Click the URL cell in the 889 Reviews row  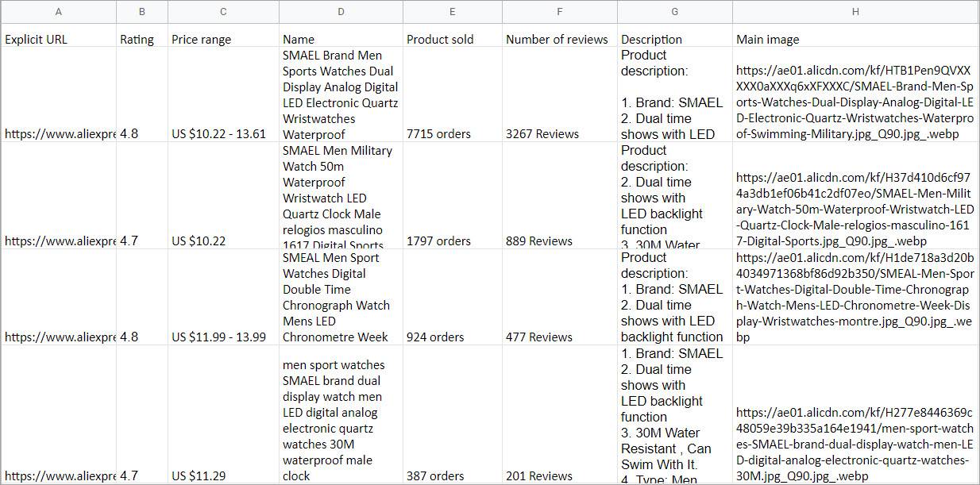click(x=59, y=196)
